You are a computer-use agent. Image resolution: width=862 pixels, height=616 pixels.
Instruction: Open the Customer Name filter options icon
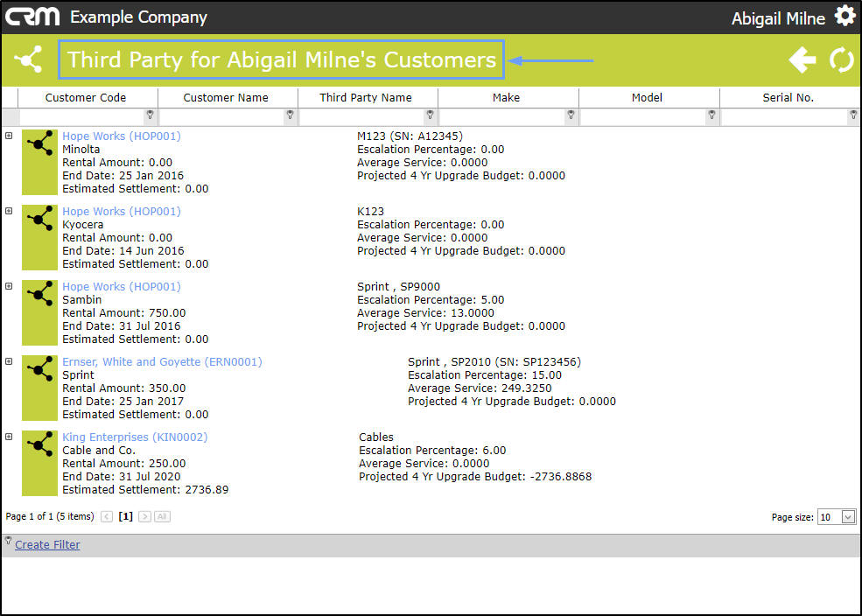(x=291, y=115)
